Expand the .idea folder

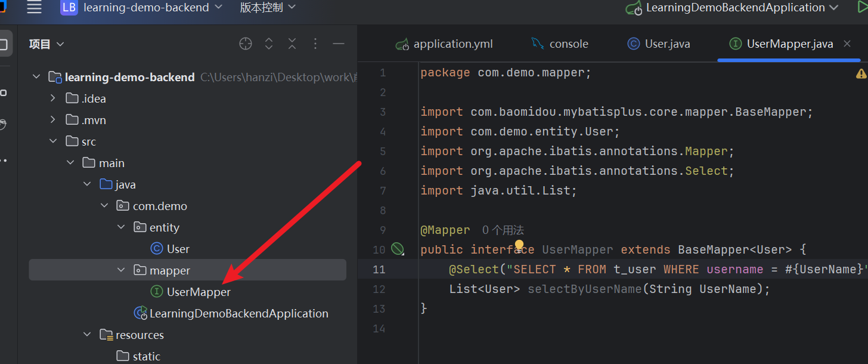tap(52, 98)
